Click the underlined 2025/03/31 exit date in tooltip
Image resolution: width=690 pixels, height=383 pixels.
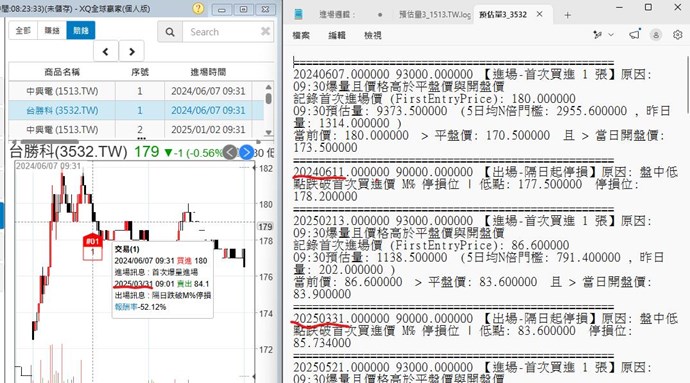click(133, 284)
